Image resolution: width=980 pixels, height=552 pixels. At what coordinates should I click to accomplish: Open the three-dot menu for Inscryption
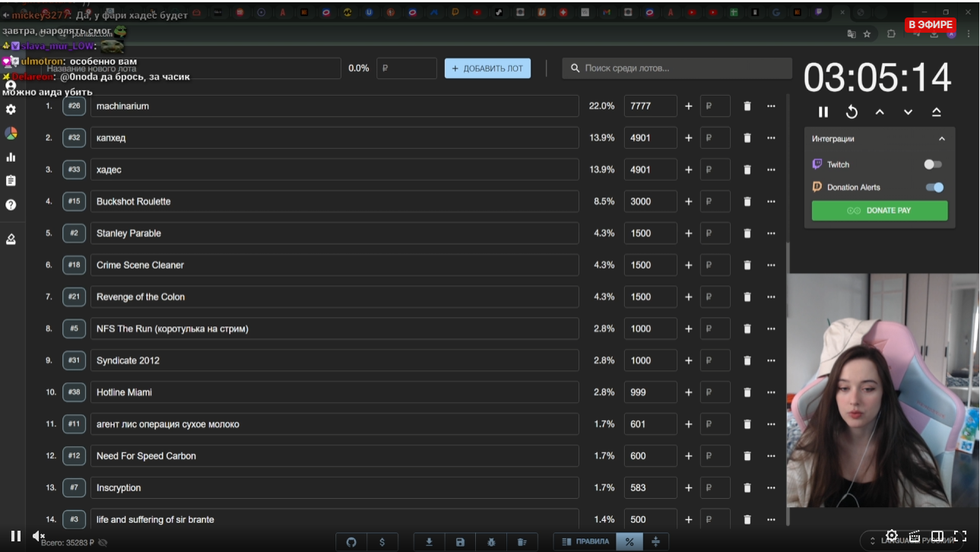point(771,488)
